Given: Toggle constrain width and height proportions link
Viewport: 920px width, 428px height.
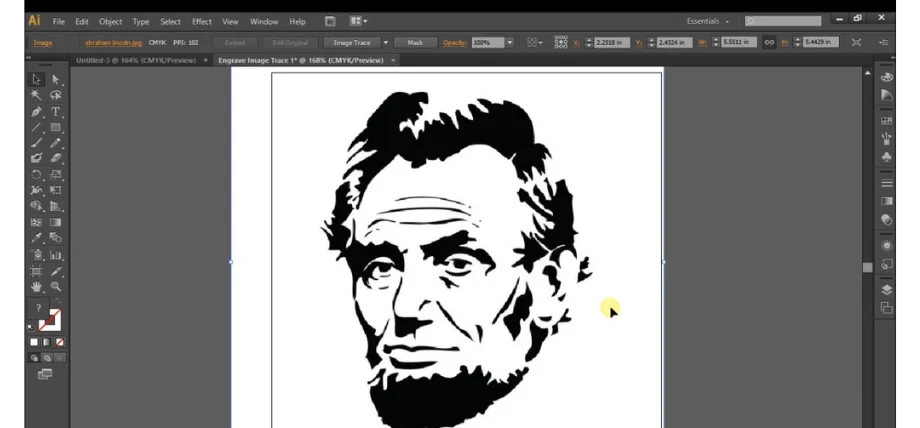Looking at the screenshot, I should (769, 42).
